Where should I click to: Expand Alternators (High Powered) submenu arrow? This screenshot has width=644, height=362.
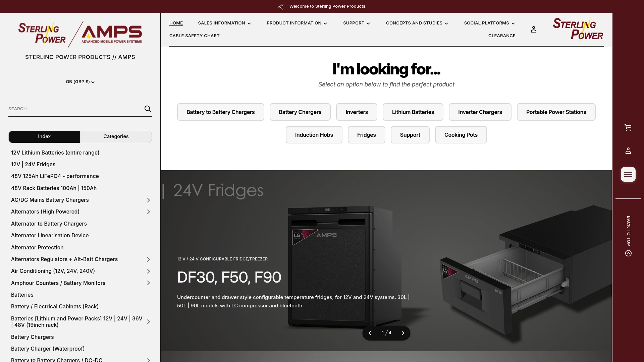148,212
